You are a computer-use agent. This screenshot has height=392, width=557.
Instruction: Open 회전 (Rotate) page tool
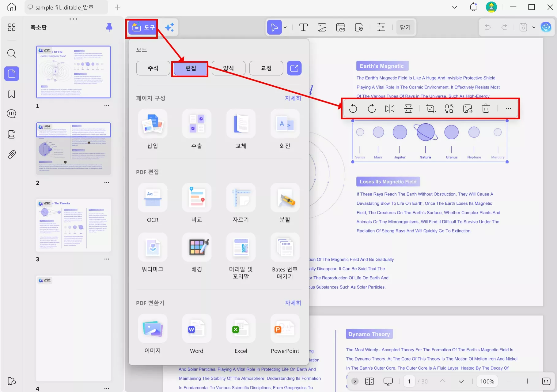click(285, 129)
